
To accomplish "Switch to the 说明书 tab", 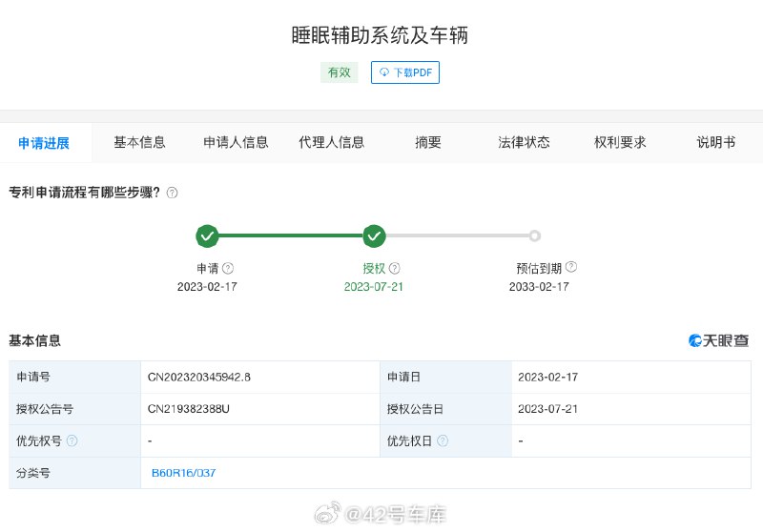I will (716, 142).
